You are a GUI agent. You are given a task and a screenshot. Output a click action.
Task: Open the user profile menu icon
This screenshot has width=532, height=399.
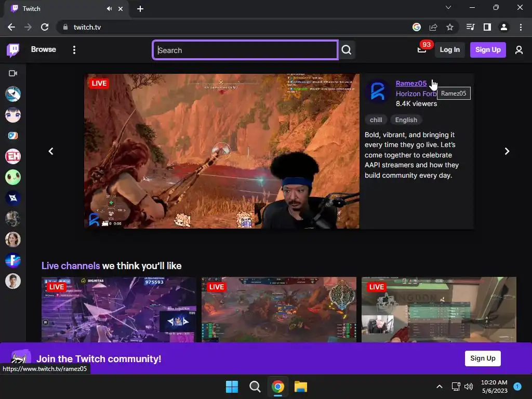tap(518, 50)
